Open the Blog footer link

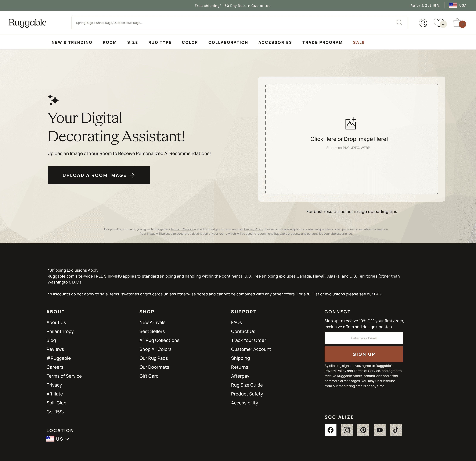[51, 340]
